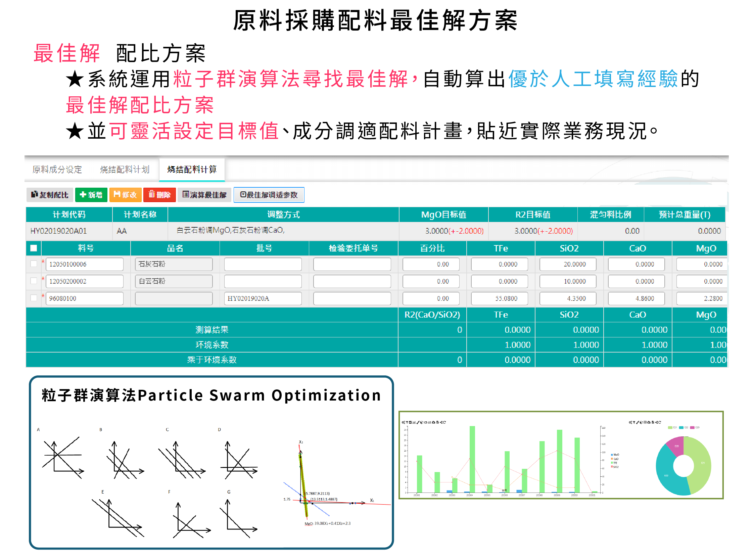The width and height of the screenshot is (753, 560).
Task: Click the teal E22 pie slice
Action: tap(667, 476)
